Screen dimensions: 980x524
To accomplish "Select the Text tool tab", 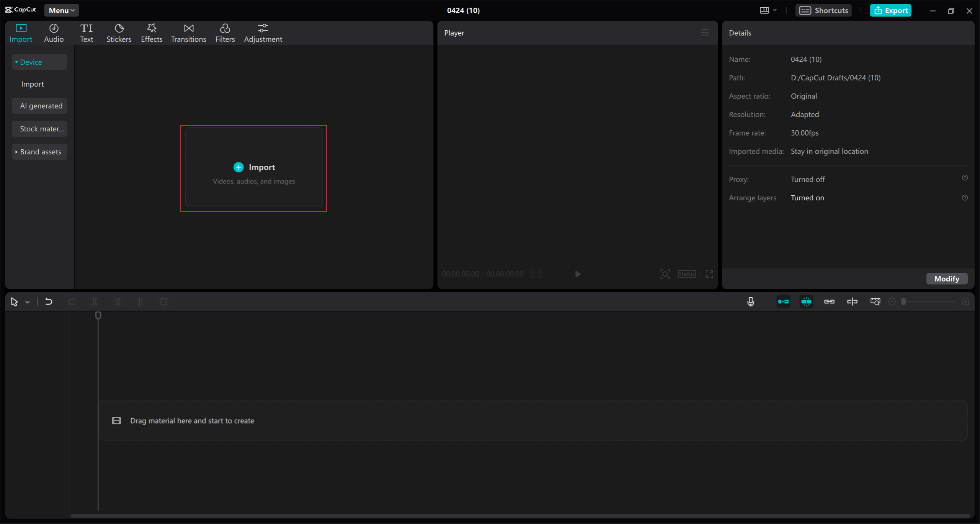I will pos(86,33).
